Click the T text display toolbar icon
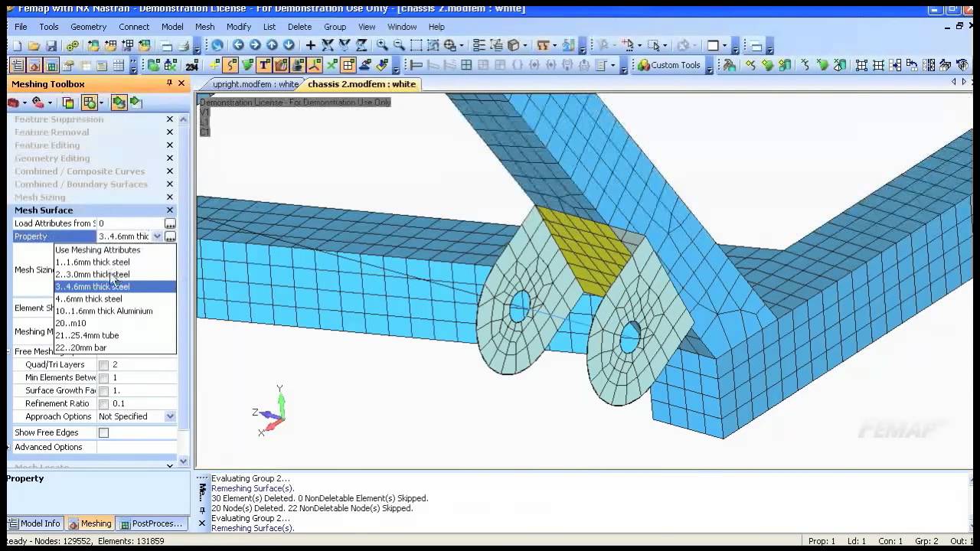 point(264,66)
